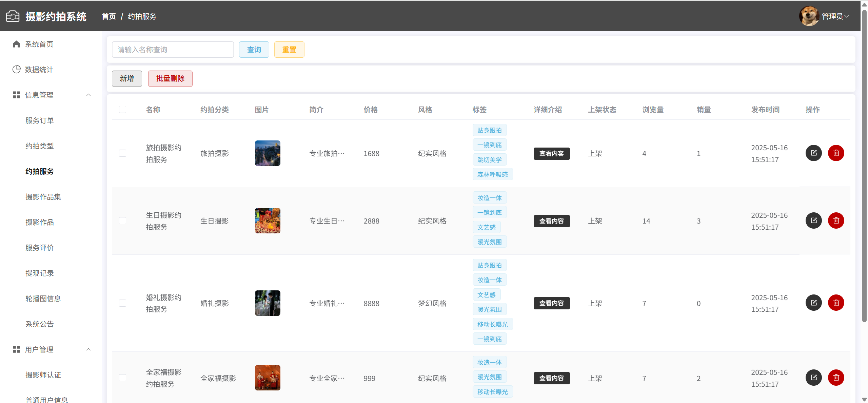Click edit icon for 生日摄影约拍服务 row
Image resolution: width=868 pixels, height=403 pixels.
click(813, 220)
